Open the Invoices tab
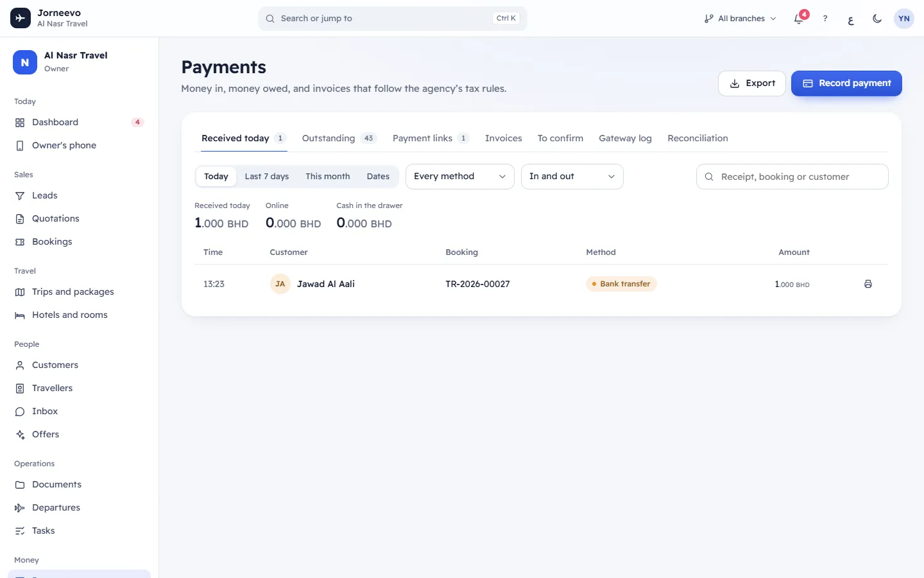Viewport: 924px width, 578px height. click(504, 138)
